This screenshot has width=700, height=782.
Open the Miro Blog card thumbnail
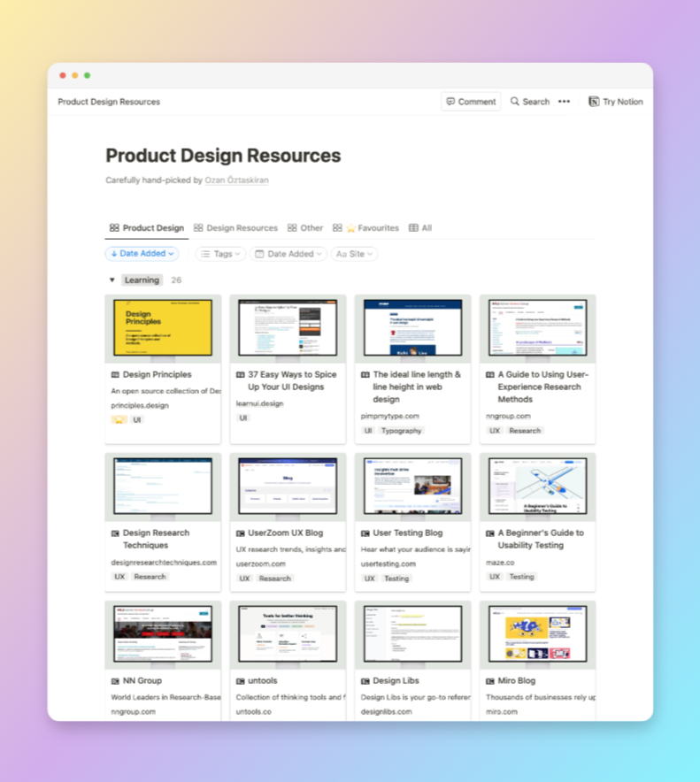click(x=537, y=634)
